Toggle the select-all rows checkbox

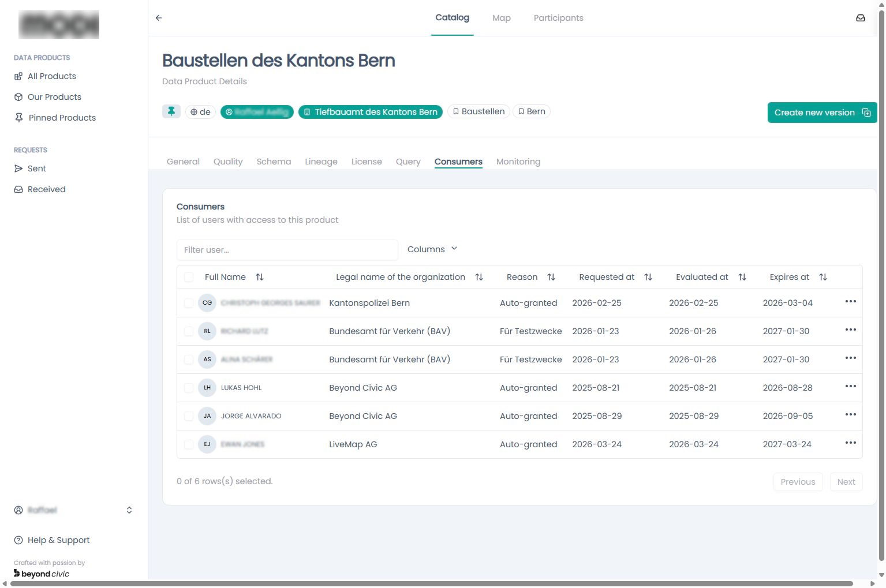(x=189, y=277)
